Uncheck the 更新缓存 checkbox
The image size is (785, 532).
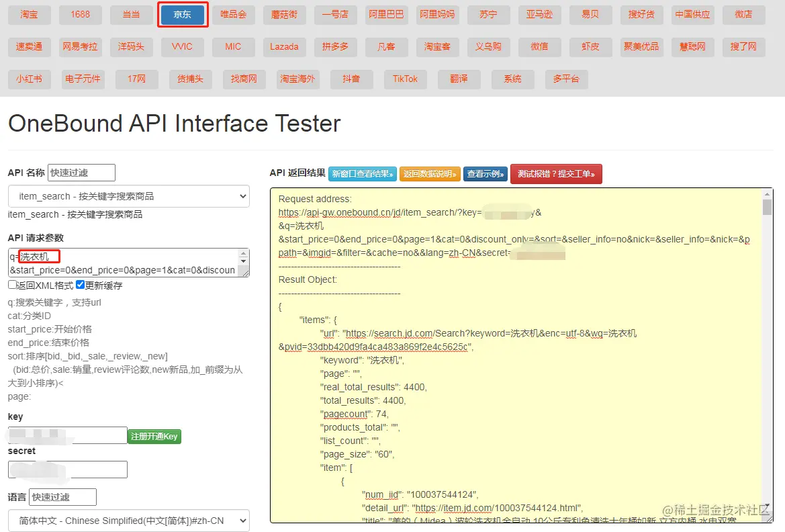point(80,285)
